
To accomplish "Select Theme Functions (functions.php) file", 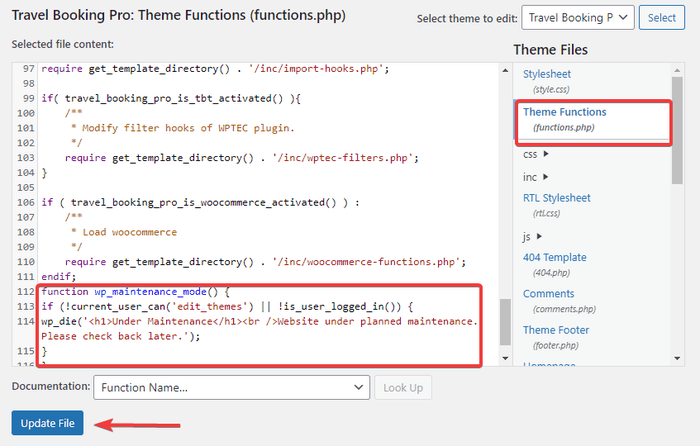I will pyautogui.click(x=564, y=112).
